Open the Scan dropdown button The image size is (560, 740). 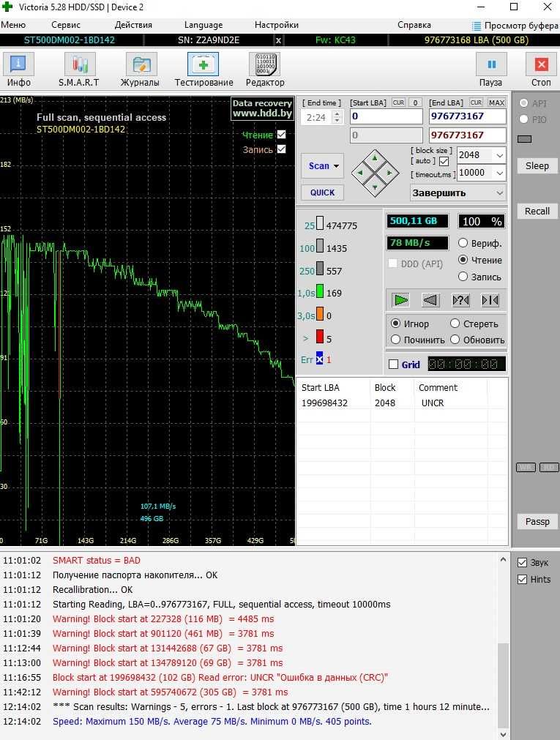[x=323, y=165]
